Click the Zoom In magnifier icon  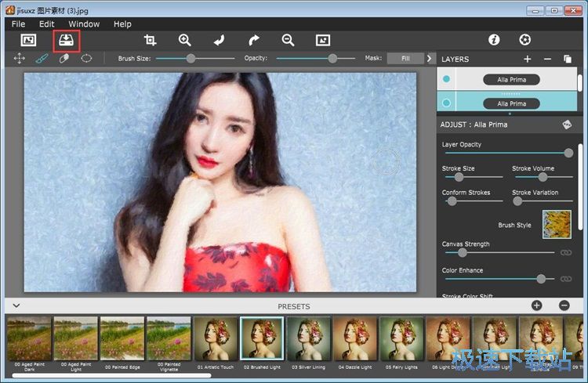tap(185, 40)
